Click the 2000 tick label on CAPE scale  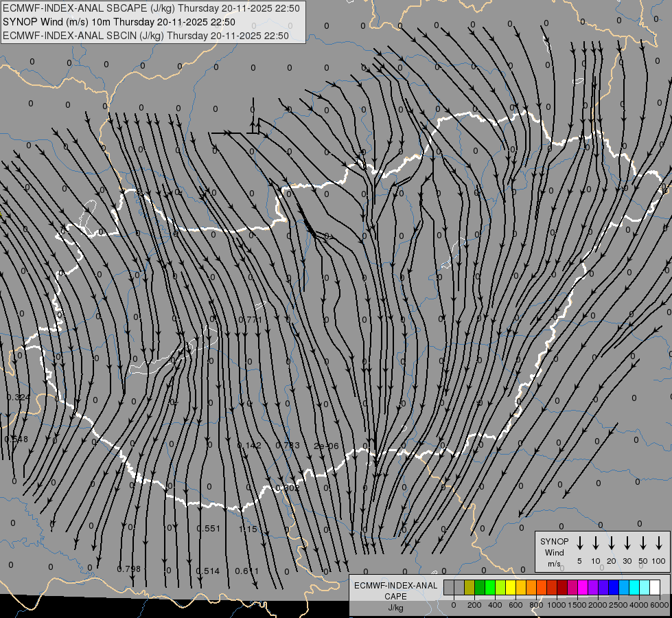tap(597, 605)
